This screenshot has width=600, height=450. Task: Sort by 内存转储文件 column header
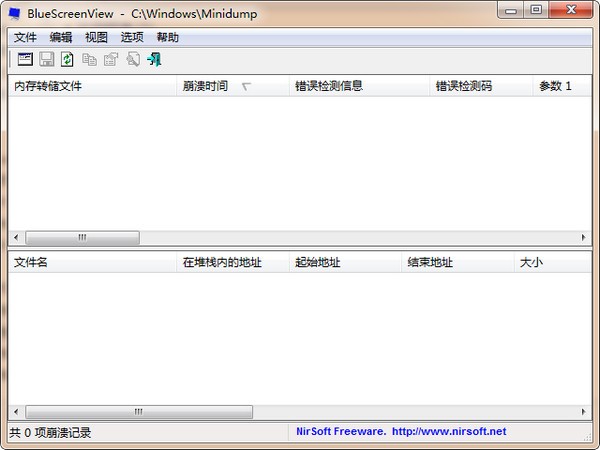point(92,86)
